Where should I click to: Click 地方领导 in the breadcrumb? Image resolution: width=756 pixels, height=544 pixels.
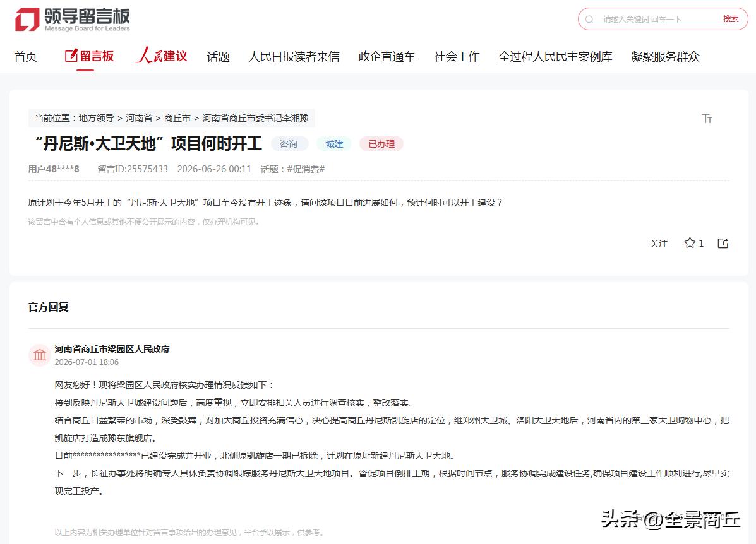coord(96,118)
